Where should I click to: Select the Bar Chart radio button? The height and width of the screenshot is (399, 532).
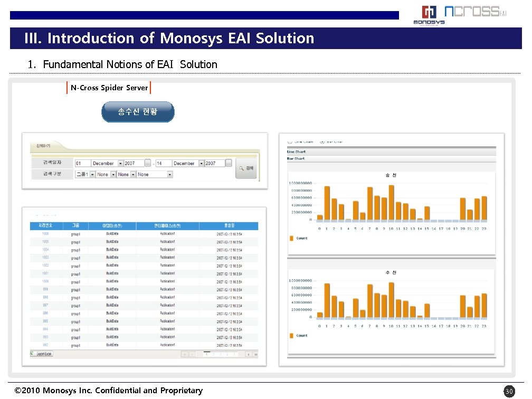click(x=321, y=141)
